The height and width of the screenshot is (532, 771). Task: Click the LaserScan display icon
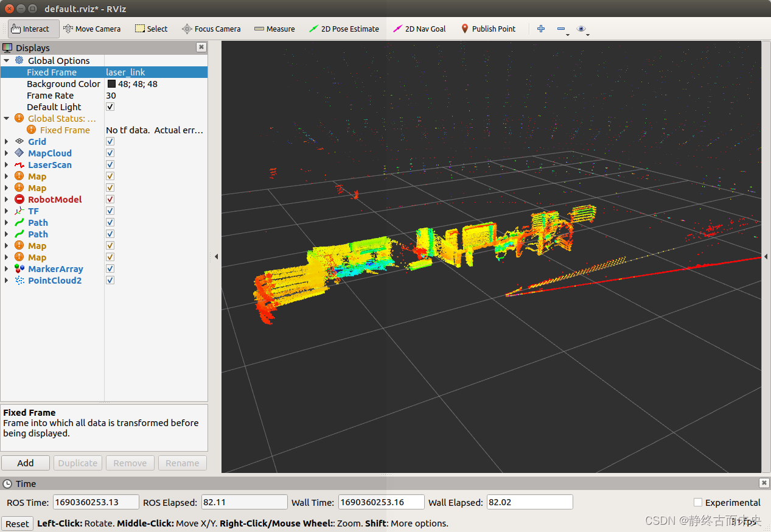point(19,164)
